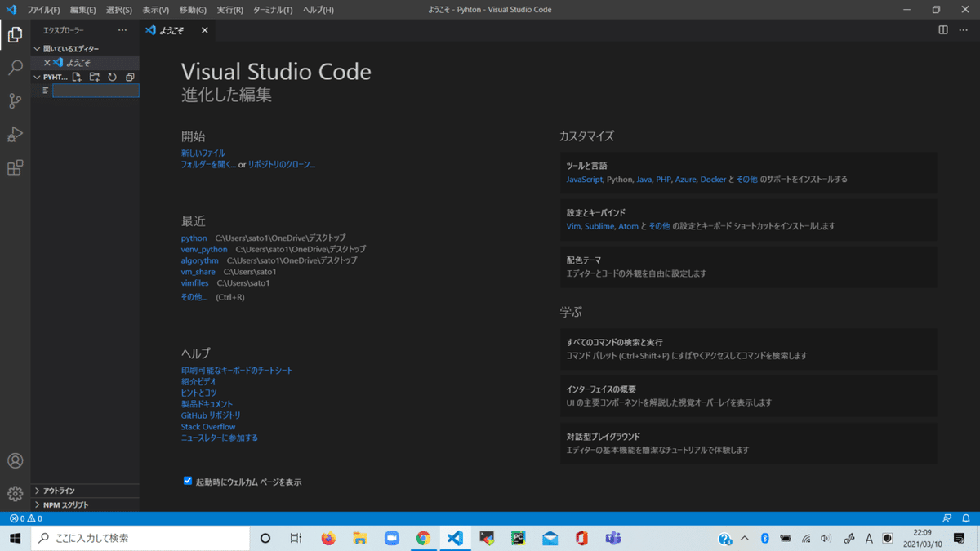Refresh the explorer with the refresh icon
The height and width of the screenshot is (551, 980).
pos(113,77)
